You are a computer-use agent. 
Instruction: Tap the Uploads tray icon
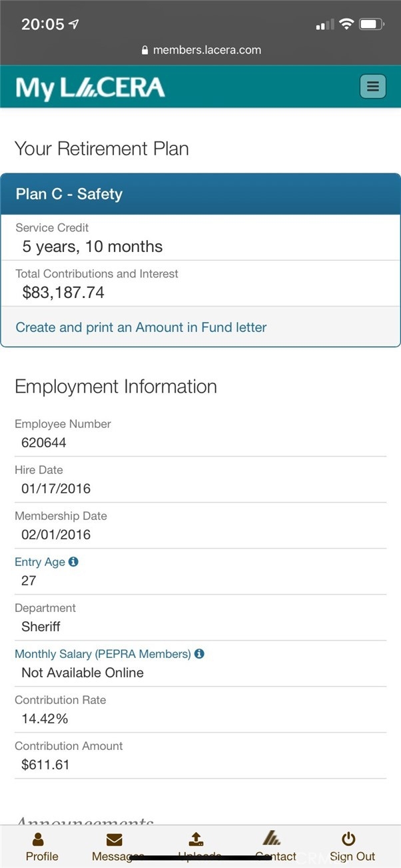[x=197, y=839]
